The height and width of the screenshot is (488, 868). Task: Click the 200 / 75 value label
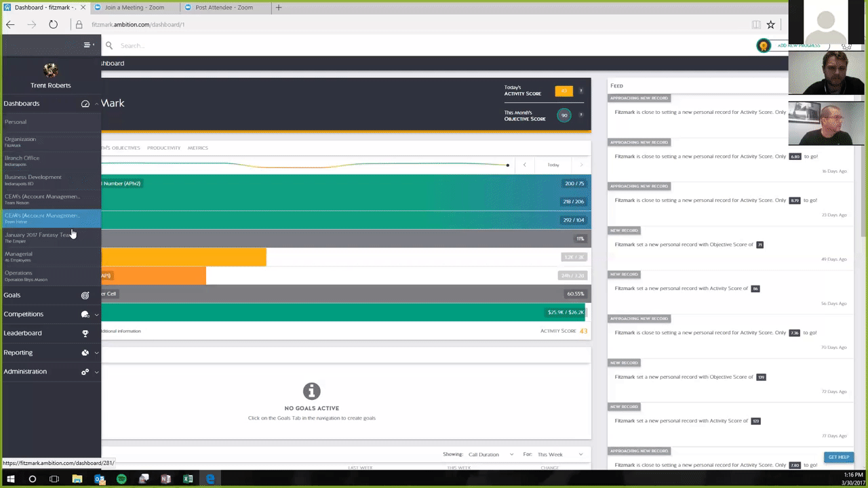[x=574, y=184]
